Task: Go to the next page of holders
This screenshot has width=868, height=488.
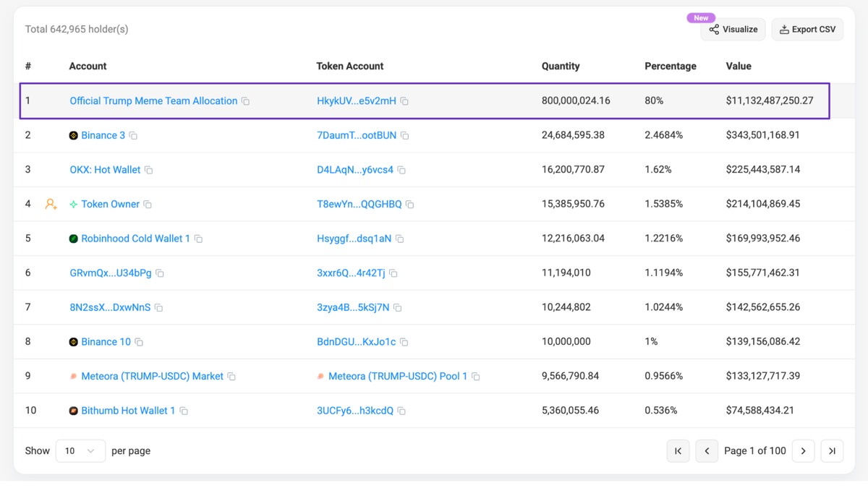Action: pos(803,451)
